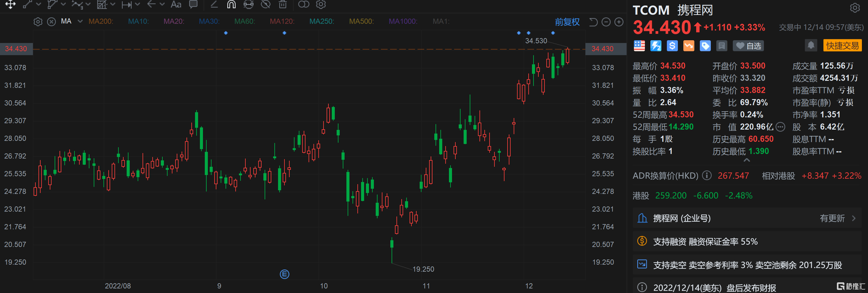
Task: Click the blue dollar sign icon
Action: (x=672, y=46)
